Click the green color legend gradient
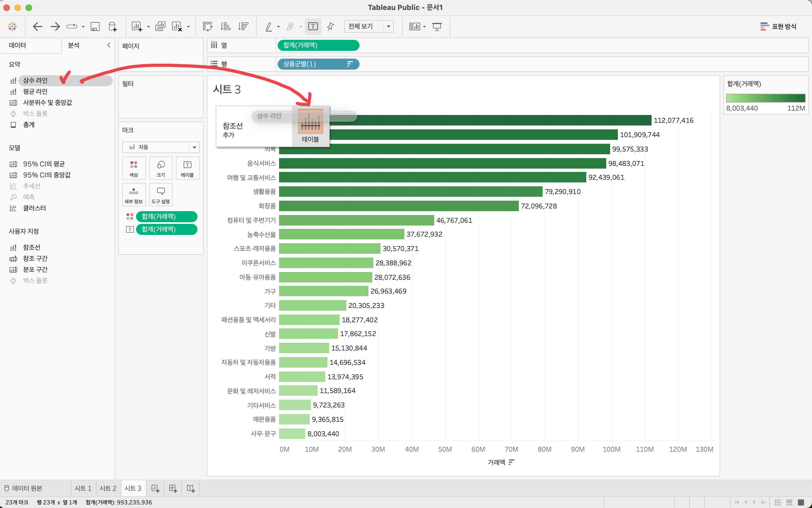812x508 pixels. point(765,98)
